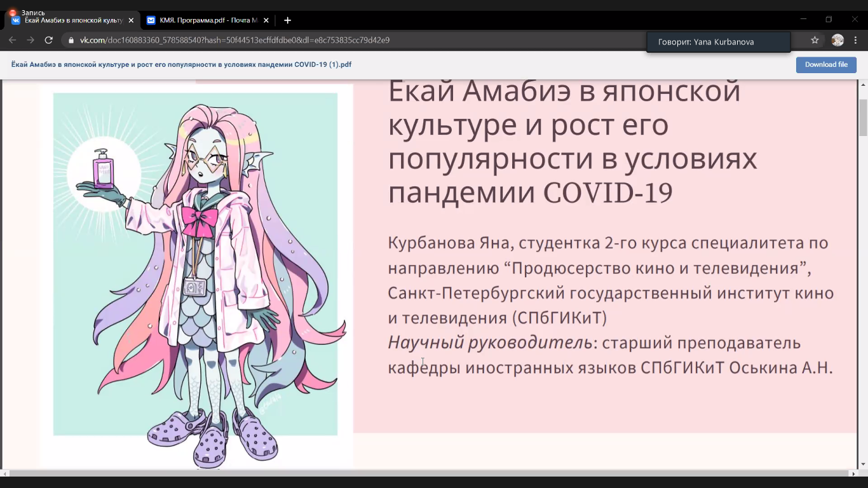Minimize the Chrome window
Screen dimensions: 868x488
coord(803,20)
